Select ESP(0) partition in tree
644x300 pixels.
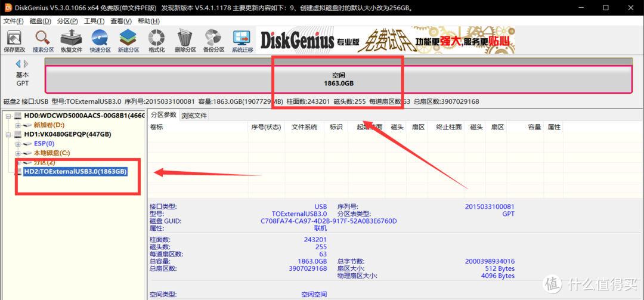point(44,144)
